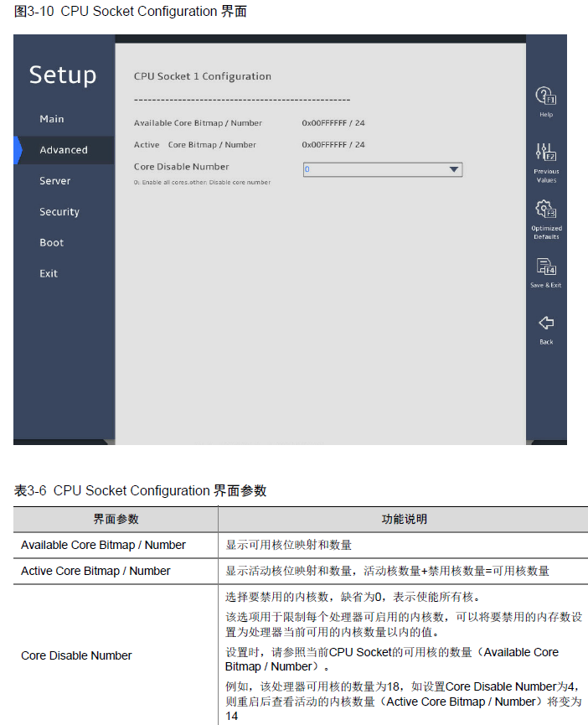Click the 图3-10 figure caption
Screen dimensions: 588x725
click(131, 11)
